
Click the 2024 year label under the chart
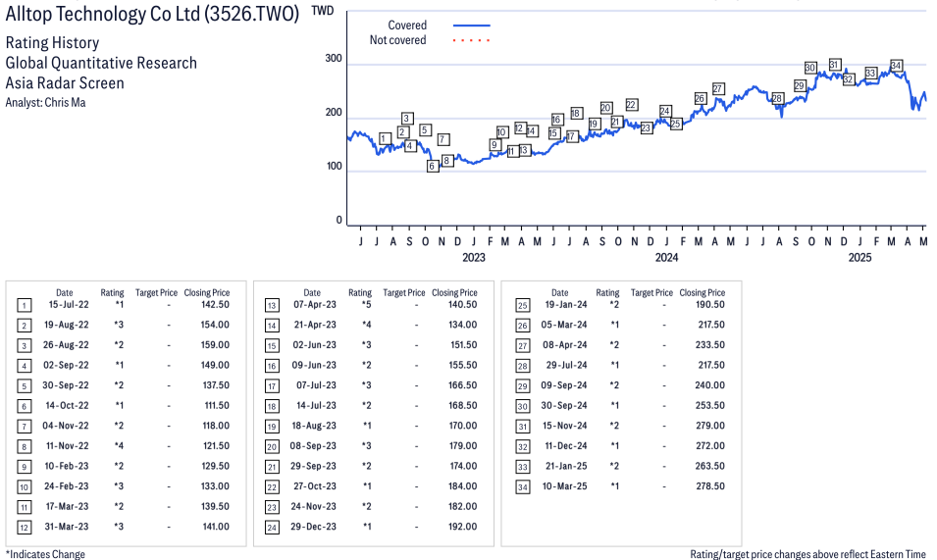click(x=667, y=257)
